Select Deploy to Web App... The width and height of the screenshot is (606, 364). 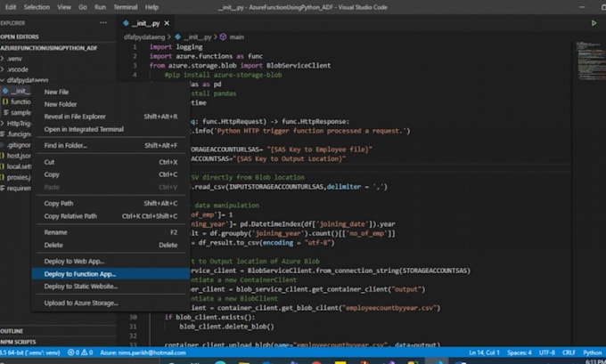pyautogui.click(x=111, y=262)
